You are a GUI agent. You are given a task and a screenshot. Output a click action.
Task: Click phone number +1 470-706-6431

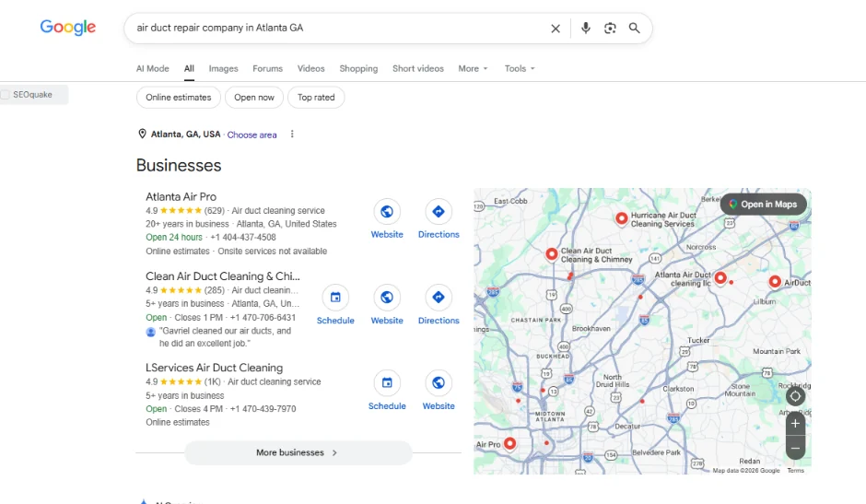coord(263,318)
